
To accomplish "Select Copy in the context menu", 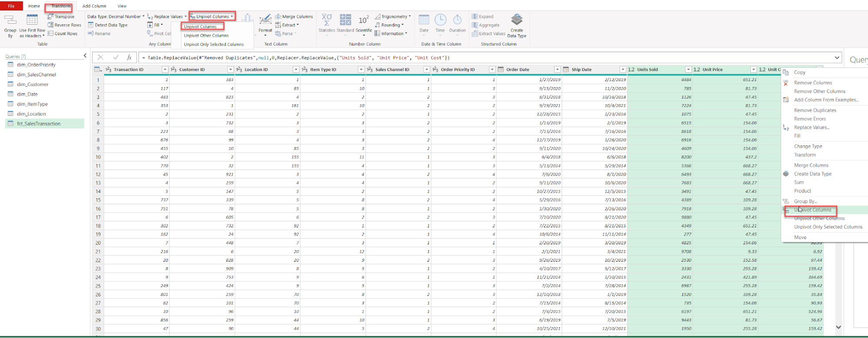I will tap(800, 72).
